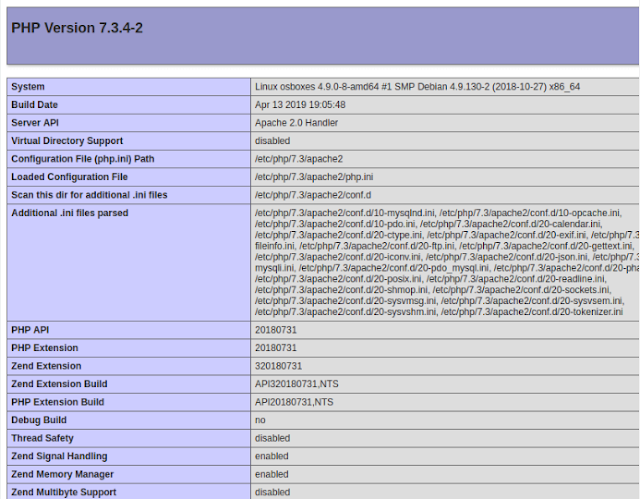Select the Virtual Directory Support label
The height and width of the screenshot is (499, 640).
[x=67, y=141]
